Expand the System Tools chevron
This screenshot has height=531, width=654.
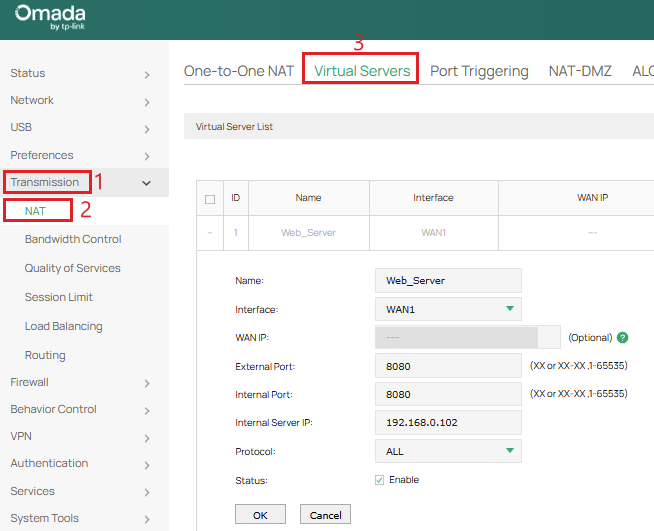tap(147, 519)
